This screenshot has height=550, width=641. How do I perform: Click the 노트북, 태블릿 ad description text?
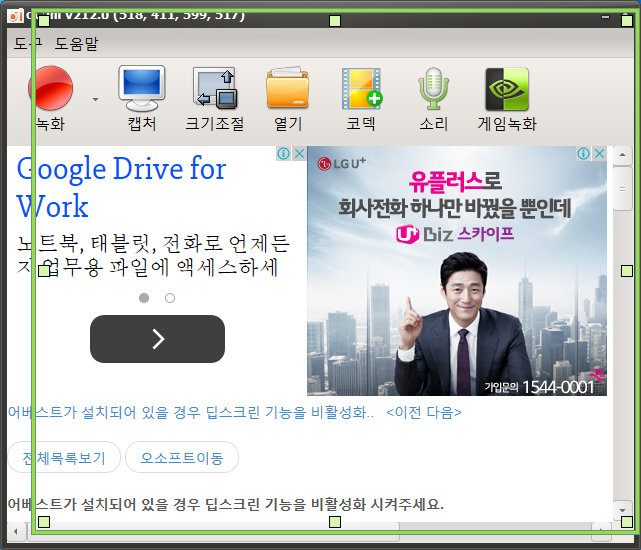(153, 256)
